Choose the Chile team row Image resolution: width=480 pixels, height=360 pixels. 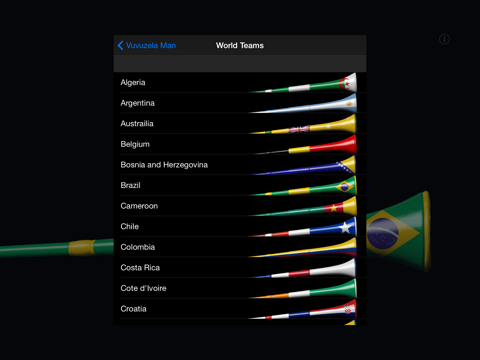(x=240, y=227)
